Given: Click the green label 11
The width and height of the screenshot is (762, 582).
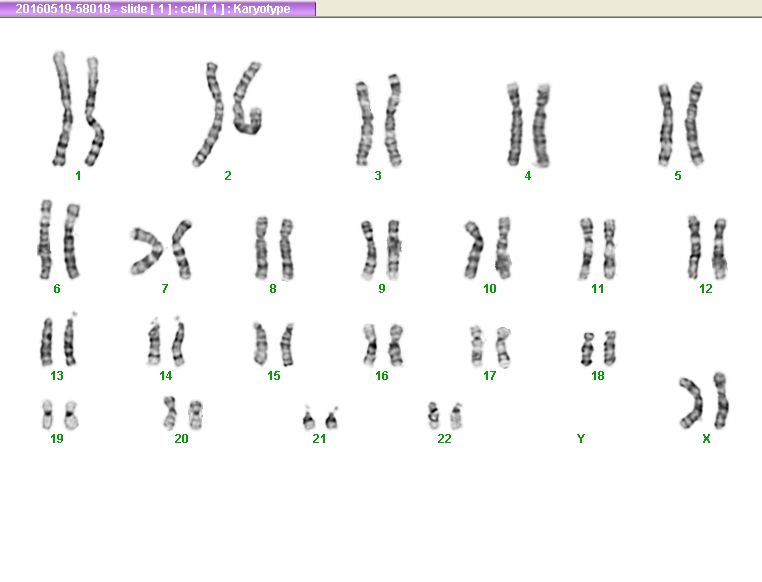Looking at the screenshot, I should [598, 289].
